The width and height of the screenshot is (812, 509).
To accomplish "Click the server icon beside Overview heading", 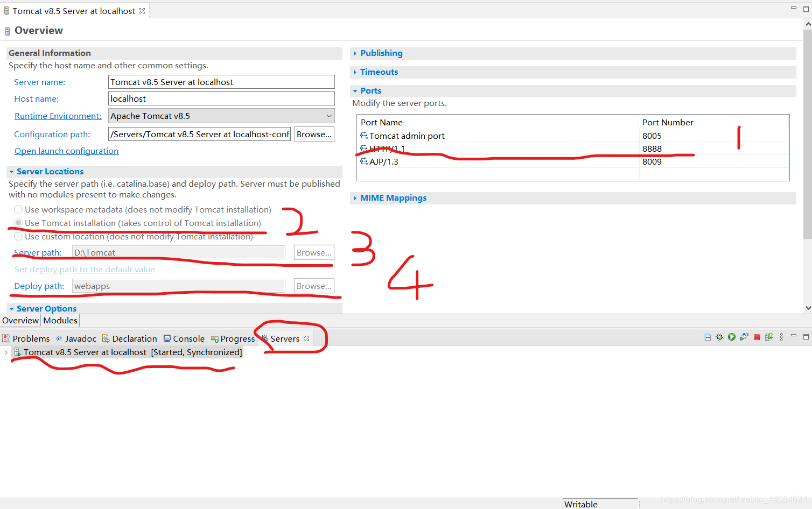I will (8, 31).
